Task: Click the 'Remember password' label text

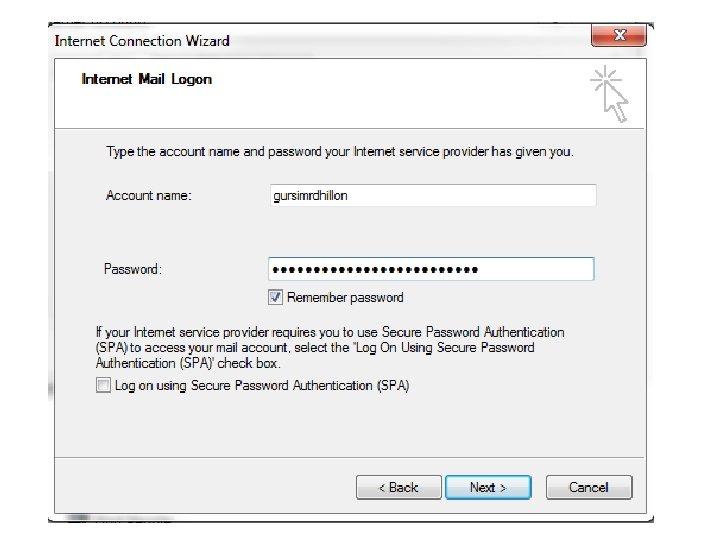Action: (345, 297)
